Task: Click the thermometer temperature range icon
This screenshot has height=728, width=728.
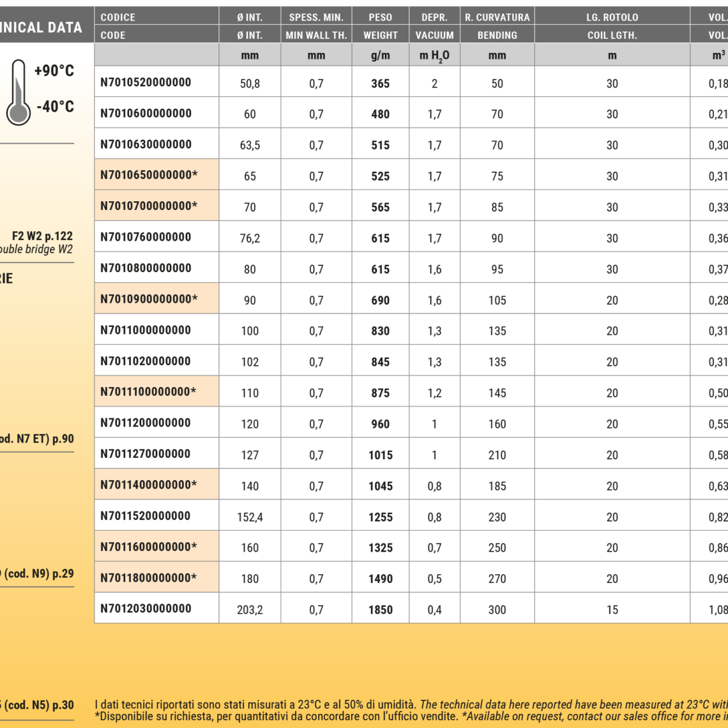Action: pyautogui.click(x=18, y=93)
